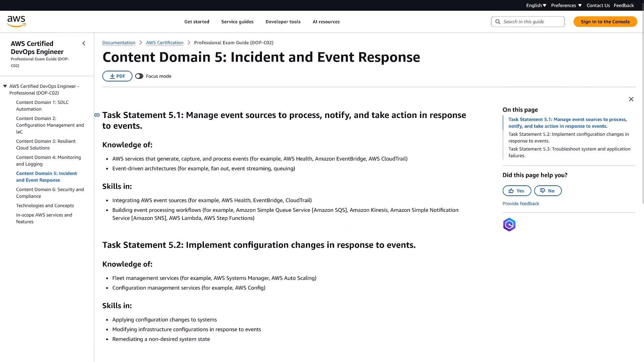
Task: Click Provide feedback link
Action: [x=521, y=203]
